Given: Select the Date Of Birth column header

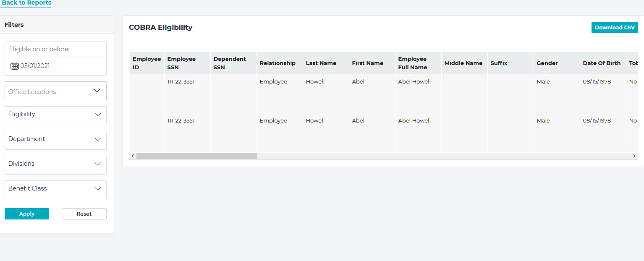Looking at the screenshot, I should (601, 63).
